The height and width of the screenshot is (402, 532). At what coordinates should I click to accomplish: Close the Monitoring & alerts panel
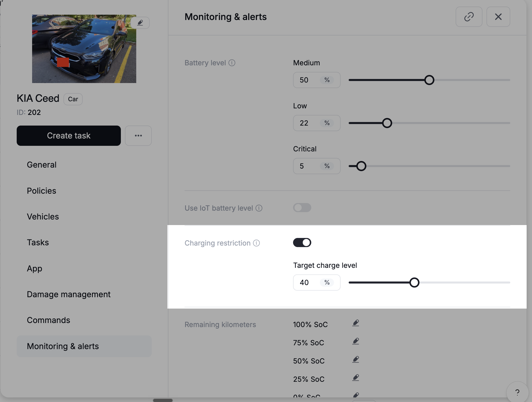coord(498,17)
